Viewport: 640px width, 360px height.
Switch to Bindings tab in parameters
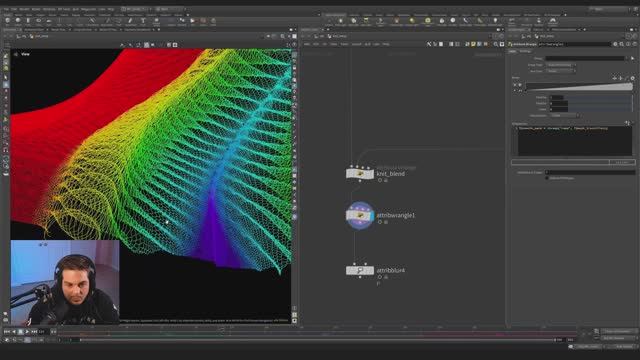point(525,51)
